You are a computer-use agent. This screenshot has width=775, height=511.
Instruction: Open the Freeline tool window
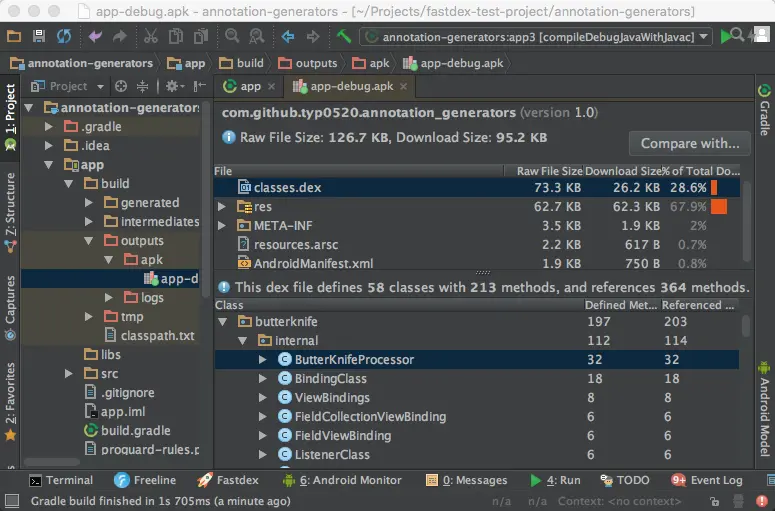(145, 480)
